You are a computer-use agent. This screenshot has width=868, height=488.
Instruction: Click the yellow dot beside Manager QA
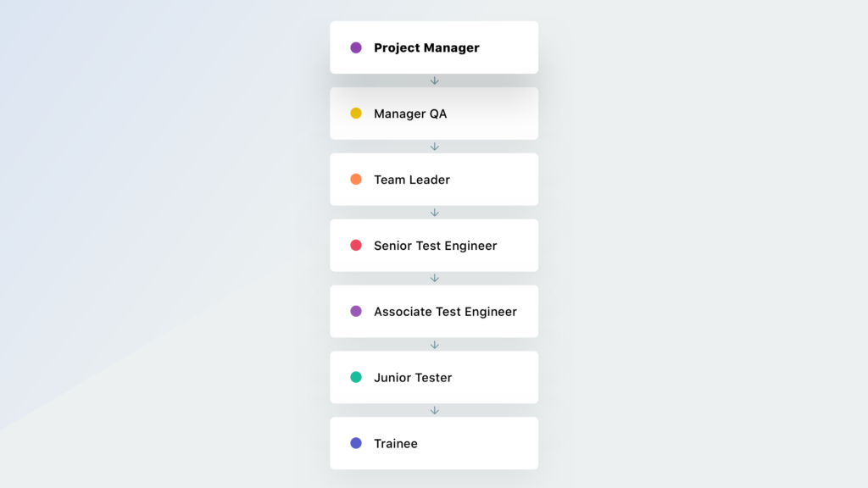point(356,114)
